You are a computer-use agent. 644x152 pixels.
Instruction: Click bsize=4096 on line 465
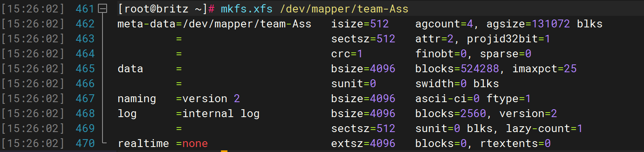coord(363,69)
